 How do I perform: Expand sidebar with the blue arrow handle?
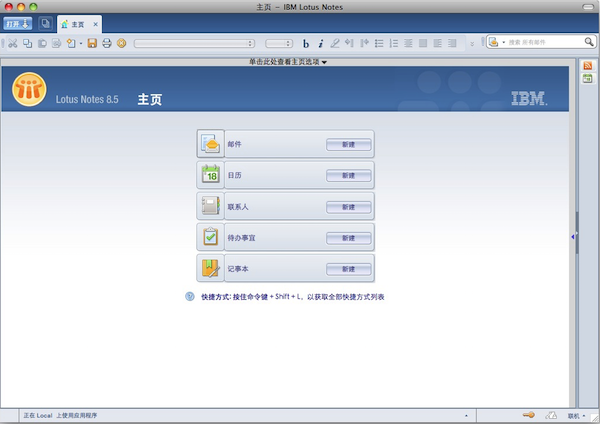(x=573, y=237)
